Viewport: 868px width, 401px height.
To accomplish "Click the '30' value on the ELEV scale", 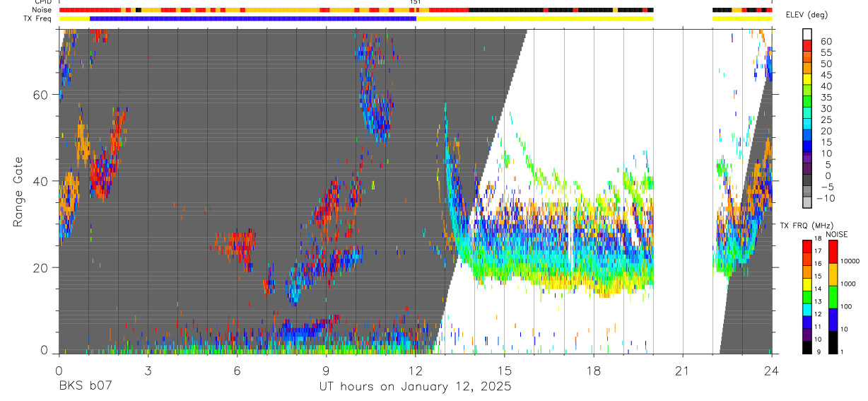I will [826, 109].
